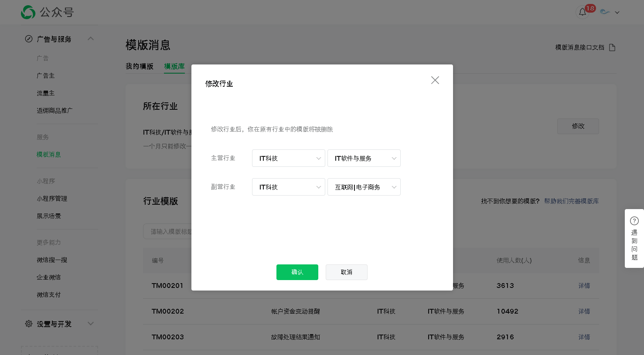This screenshot has height=355, width=644.
Task: Click the 取消 button
Action: tap(346, 272)
